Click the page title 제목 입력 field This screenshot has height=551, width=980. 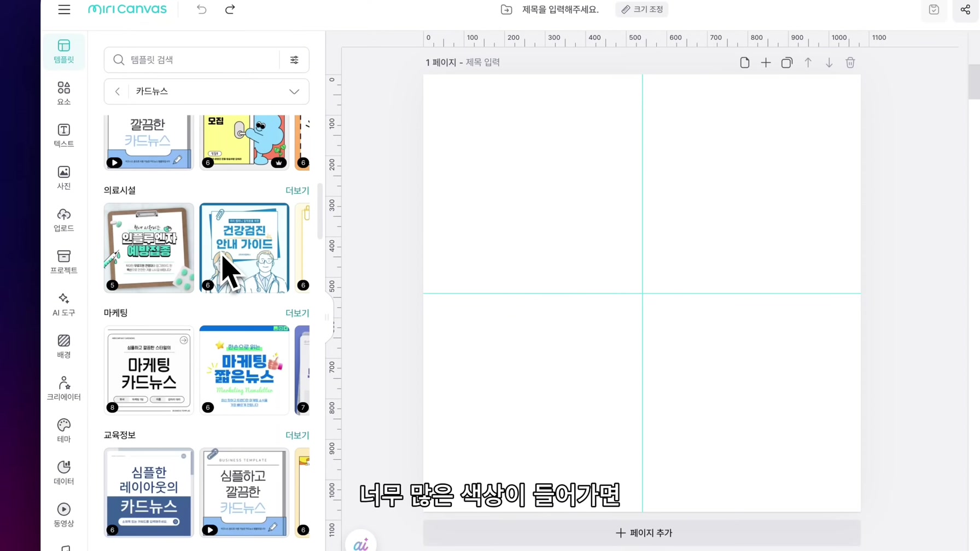483,62
